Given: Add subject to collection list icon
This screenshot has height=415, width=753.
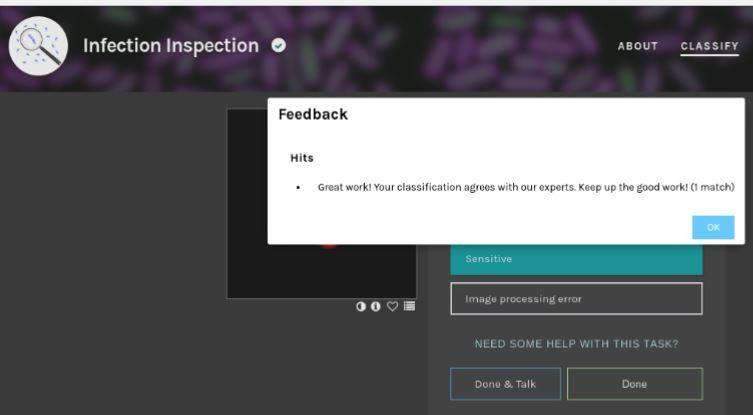Looking at the screenshot, I should click(408, 306).
